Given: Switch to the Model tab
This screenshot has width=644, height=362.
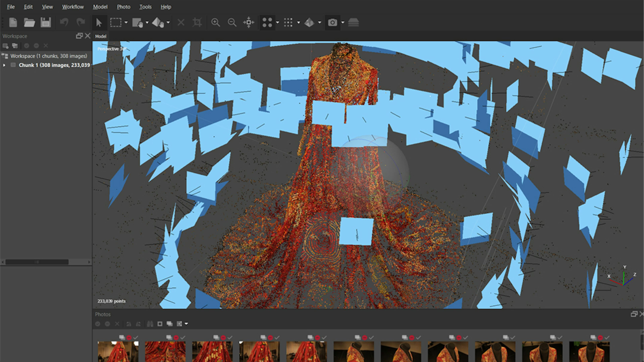Looking at the screenshot, I should tap(100, 36).
